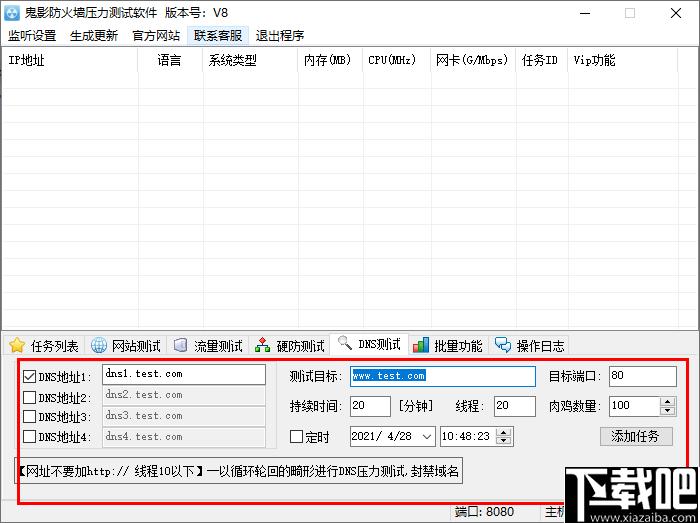Switch to the 操作日志 tab

529,345
